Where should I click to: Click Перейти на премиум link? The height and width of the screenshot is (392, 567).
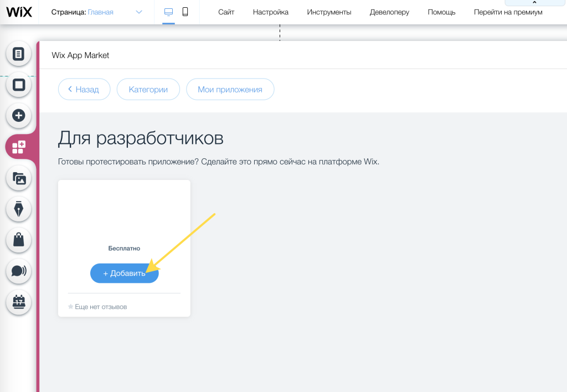point(508,12)
